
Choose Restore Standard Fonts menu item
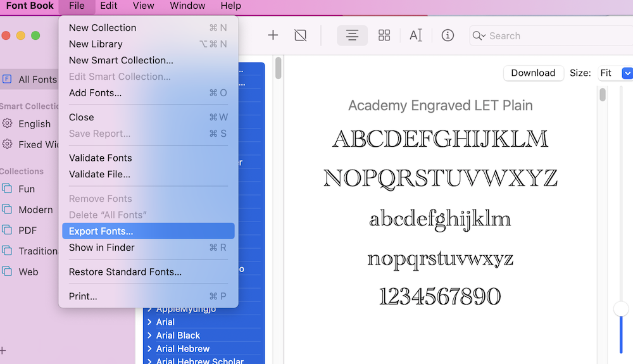(x=148, y=272)
